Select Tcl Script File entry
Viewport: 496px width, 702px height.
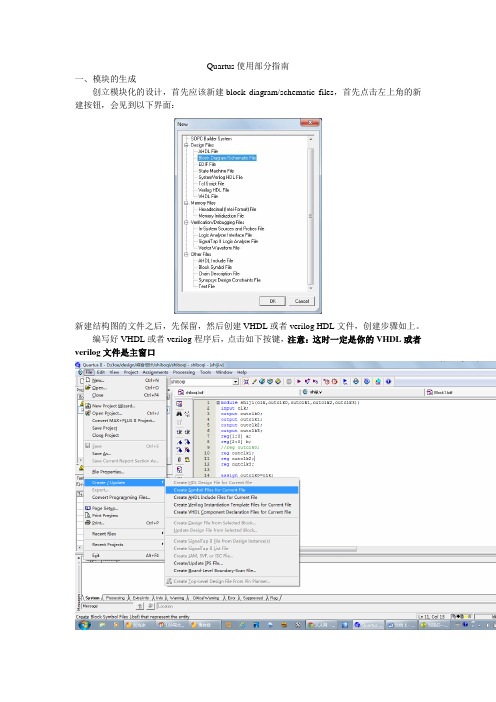click(211, 184)
